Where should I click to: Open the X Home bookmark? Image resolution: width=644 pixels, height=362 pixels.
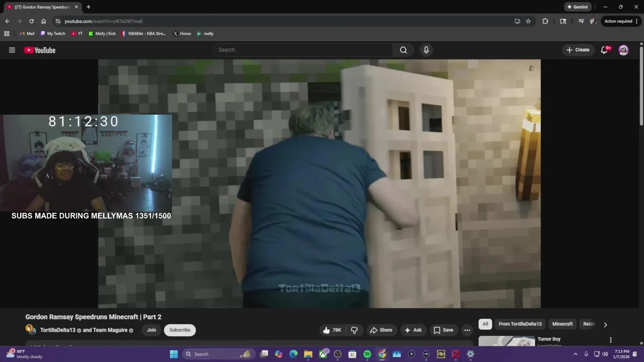[182, 34]
